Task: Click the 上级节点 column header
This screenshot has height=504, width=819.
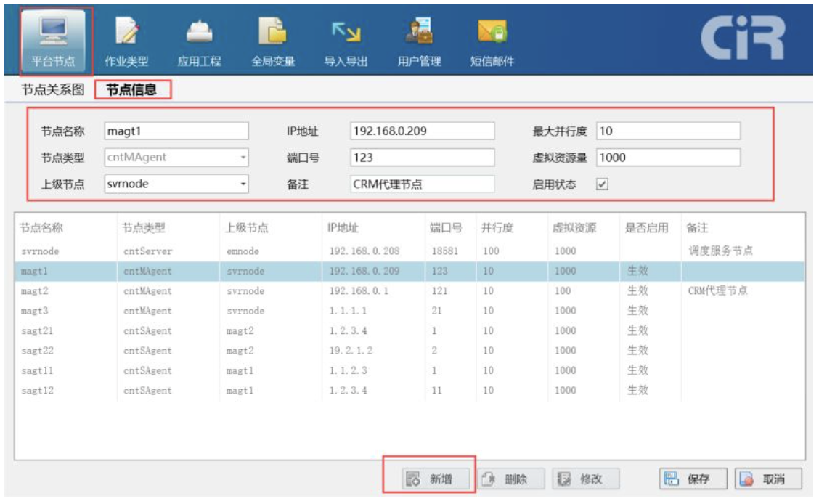Action: click(247, 228)
